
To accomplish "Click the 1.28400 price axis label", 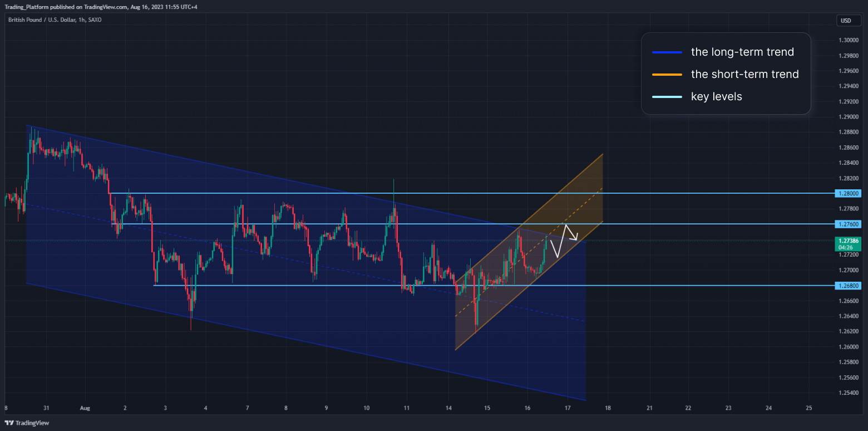I will point(848,163).
